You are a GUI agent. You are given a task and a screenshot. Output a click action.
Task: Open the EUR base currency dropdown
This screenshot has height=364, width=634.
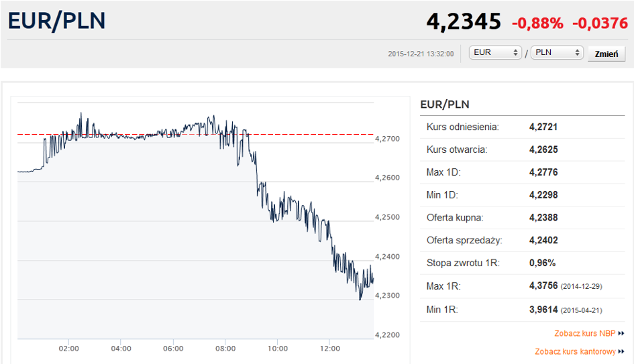pos(496,53)
